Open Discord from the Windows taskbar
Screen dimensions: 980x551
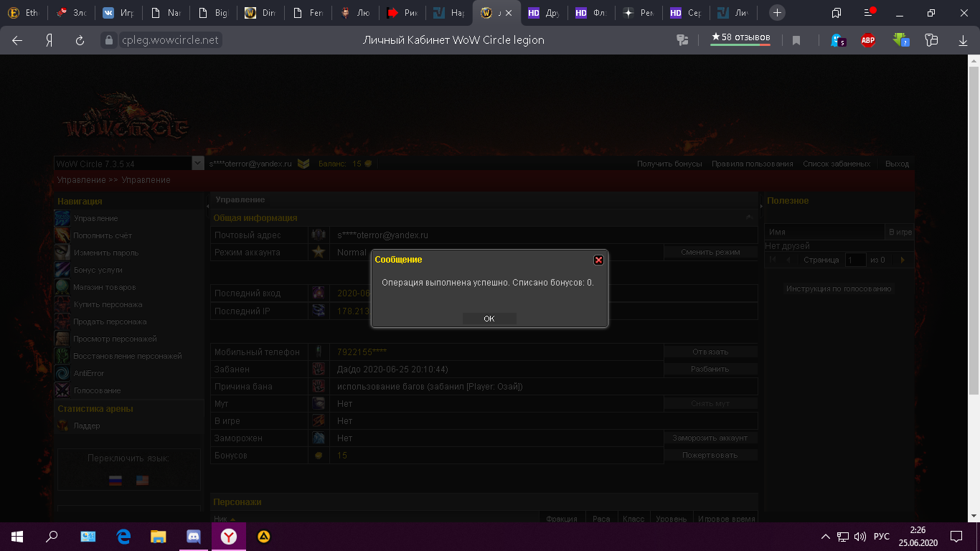coord(193,536)
